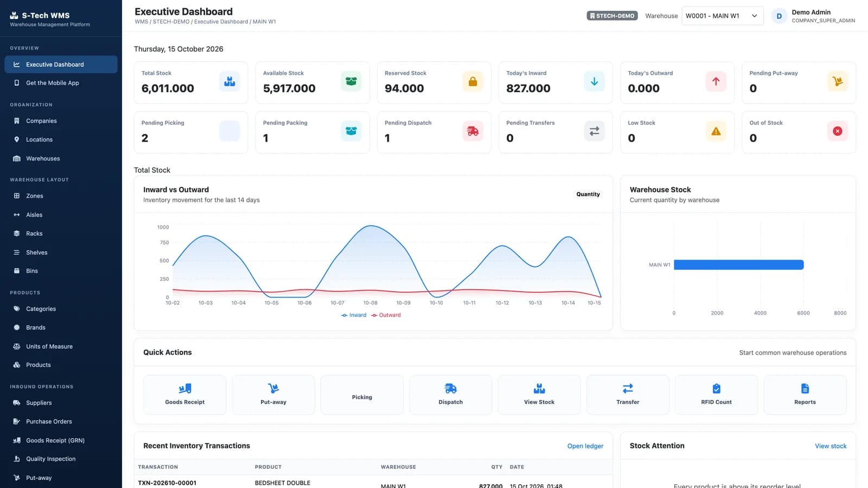Click the Bins sidebar icon
Screen dimensions: 868x488
click(x=17, y=271)
